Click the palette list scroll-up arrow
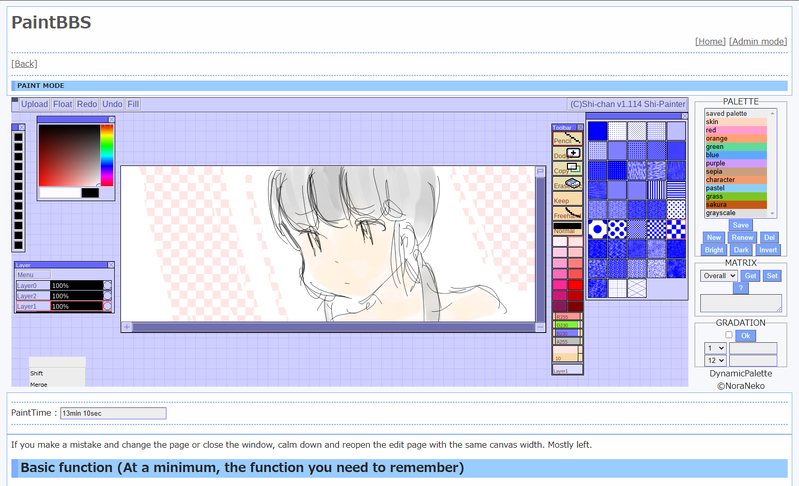Screen dimensions: 799x486 click(x=773, y=113)
